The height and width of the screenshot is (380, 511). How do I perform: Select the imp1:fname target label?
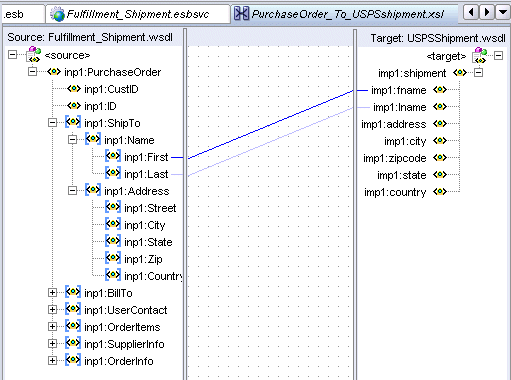point(399,90)
